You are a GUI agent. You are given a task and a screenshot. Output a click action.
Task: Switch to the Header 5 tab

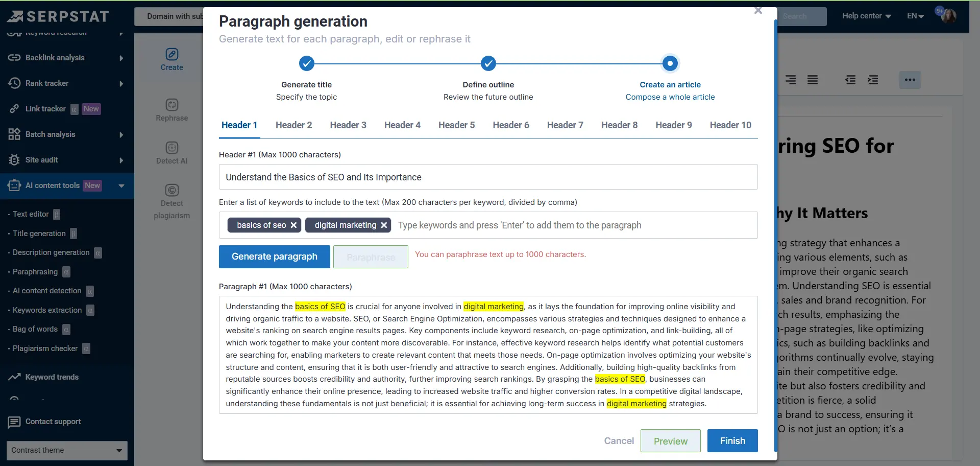456,125
